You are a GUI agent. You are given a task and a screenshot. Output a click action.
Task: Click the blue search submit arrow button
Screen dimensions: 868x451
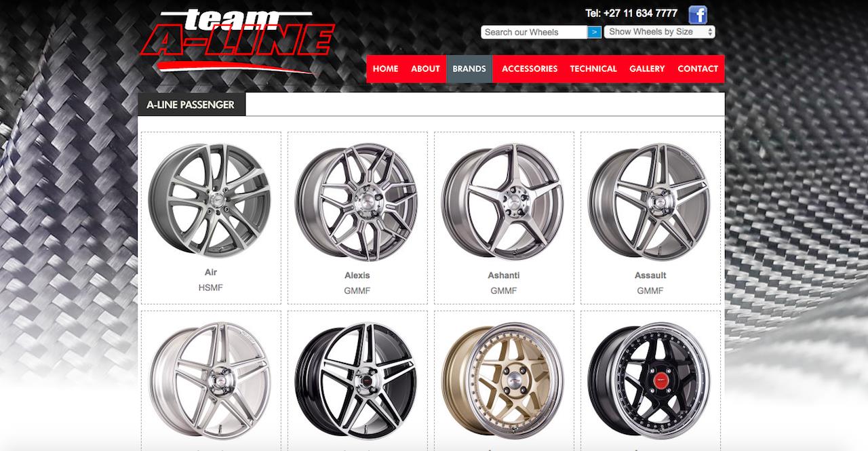click(x=594, y=32)
